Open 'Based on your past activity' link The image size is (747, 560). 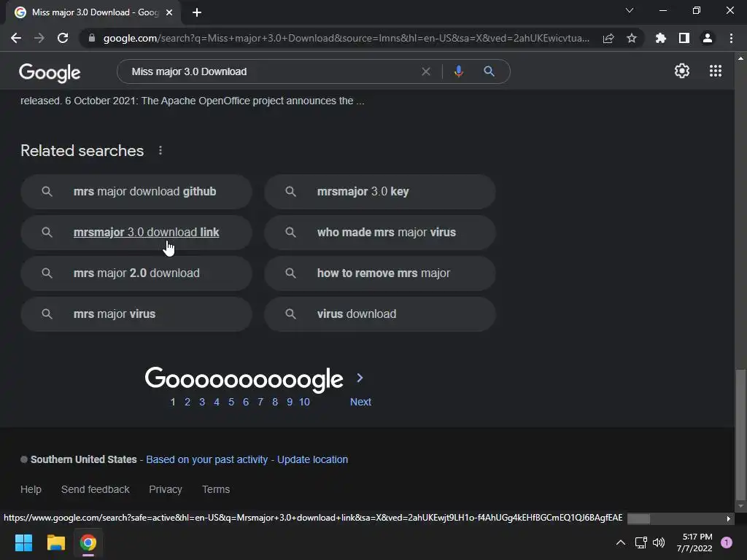coord(206,459)
